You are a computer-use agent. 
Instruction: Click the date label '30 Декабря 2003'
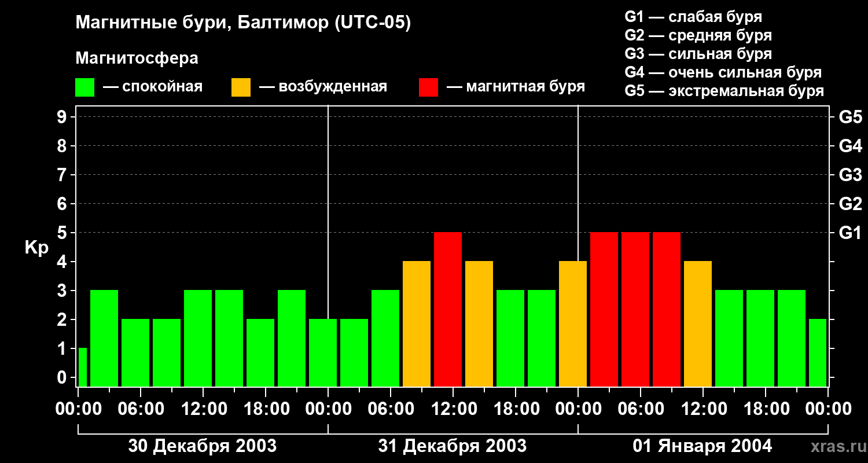202,446
